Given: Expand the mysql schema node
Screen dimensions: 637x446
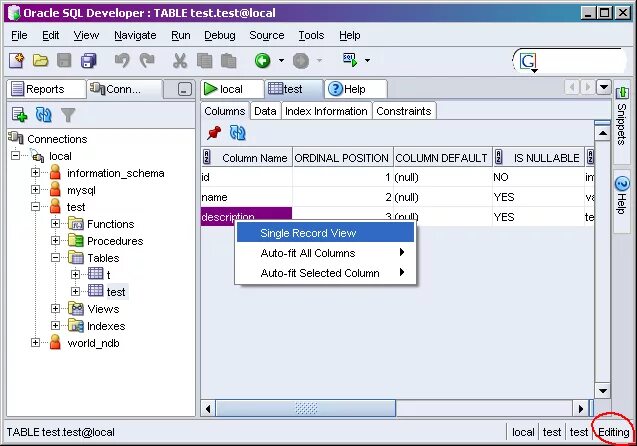Looking at the screenshot, I should click(x=35, y=190).
